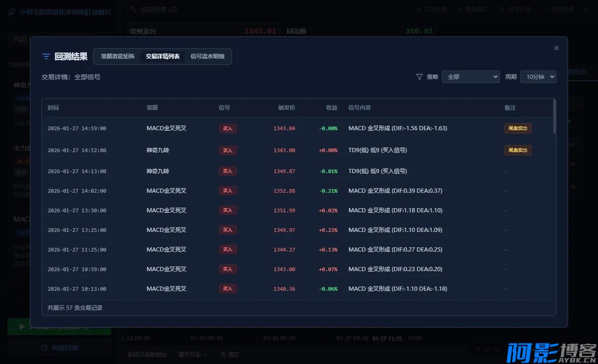Viewport: 598px width, 364px height.
Task: Click the 通知记录 bell icon in the top bar
Action: coord(543,9)
